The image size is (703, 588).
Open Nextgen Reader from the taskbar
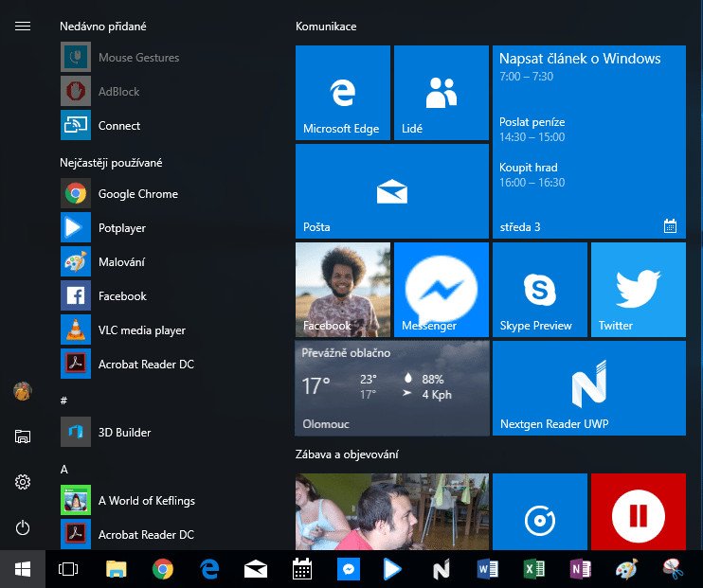[442, 569]
